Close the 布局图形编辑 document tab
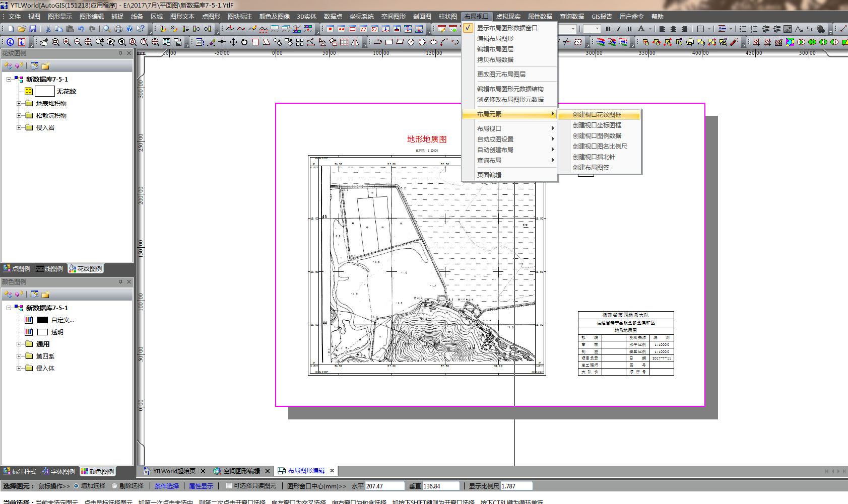 332,471
